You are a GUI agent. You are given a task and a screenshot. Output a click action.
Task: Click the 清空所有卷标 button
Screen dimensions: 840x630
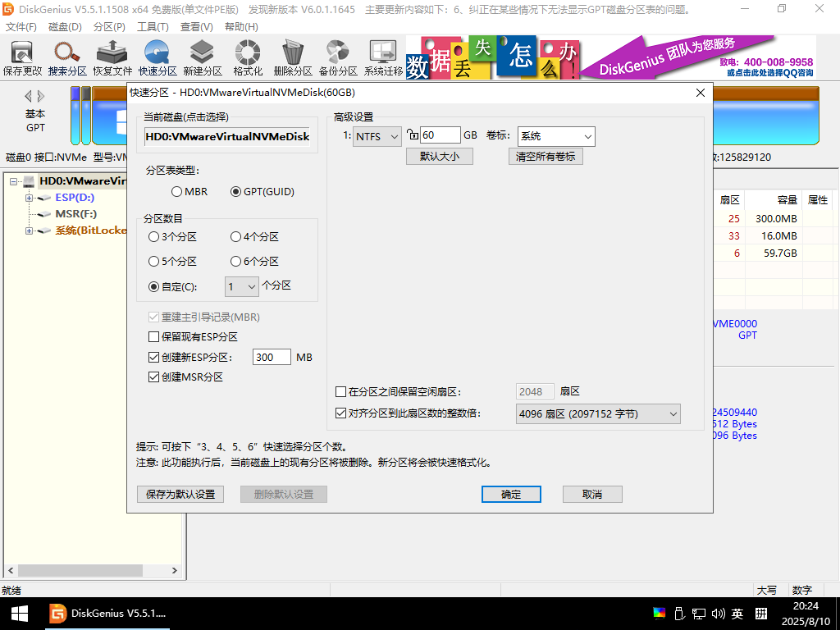coord(546,157)
